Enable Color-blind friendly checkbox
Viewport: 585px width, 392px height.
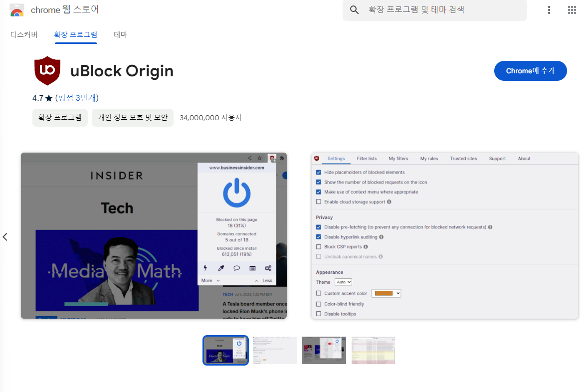click(319, 304)
